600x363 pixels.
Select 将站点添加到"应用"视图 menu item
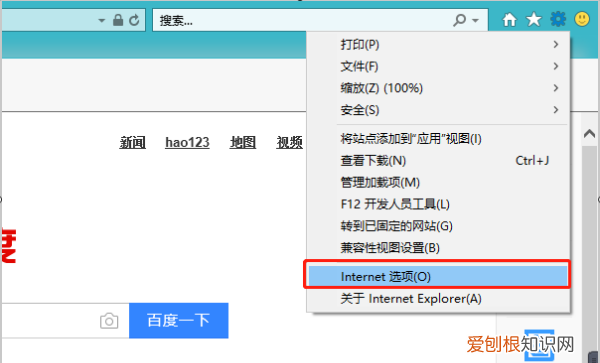(439, 138)
